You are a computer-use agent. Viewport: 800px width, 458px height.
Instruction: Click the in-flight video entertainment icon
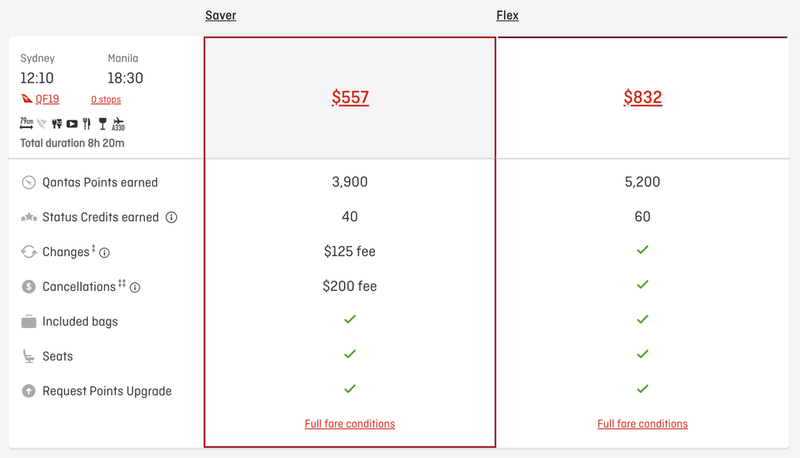coord(72,123)
